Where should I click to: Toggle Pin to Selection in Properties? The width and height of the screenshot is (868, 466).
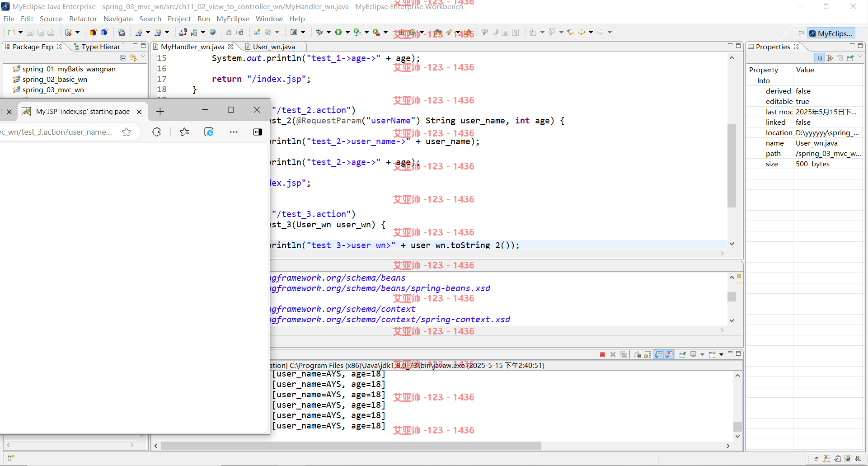850,58
